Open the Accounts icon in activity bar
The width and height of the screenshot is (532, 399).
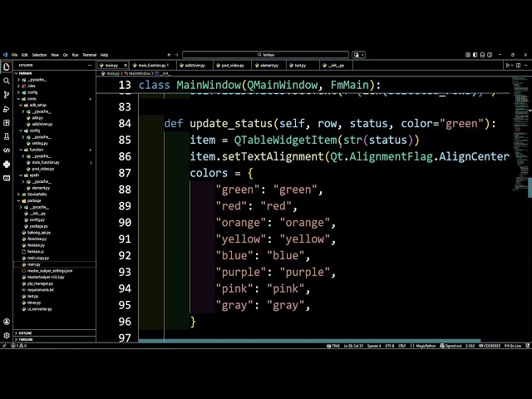(7, 322)
